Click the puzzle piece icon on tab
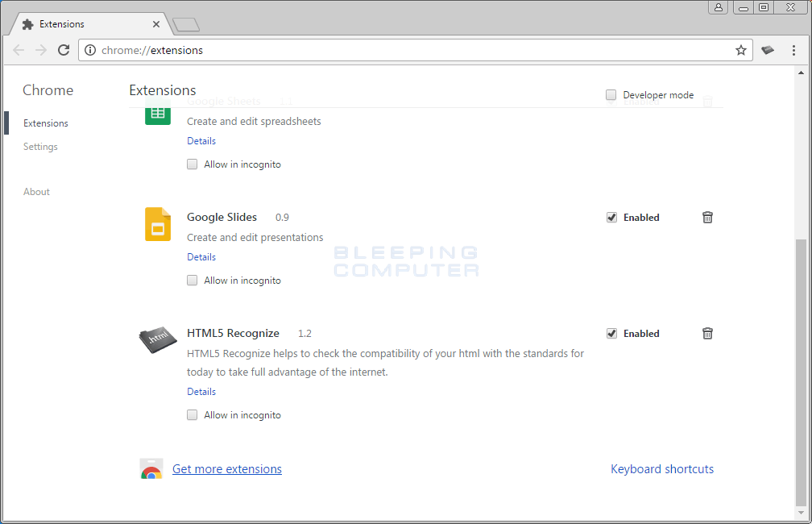The width and height of the screenshot is (812, 524). pos(28,24)
